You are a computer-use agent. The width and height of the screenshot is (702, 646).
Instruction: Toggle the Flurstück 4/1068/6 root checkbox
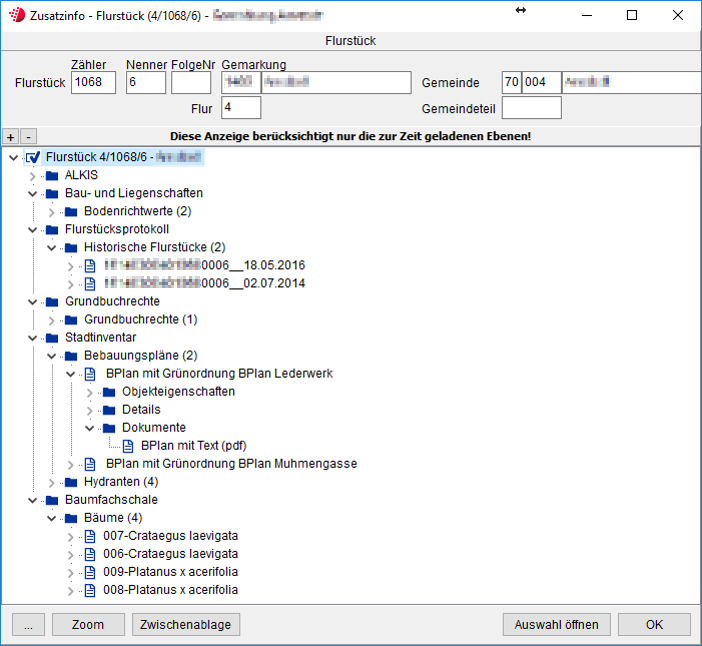(33, 157)
